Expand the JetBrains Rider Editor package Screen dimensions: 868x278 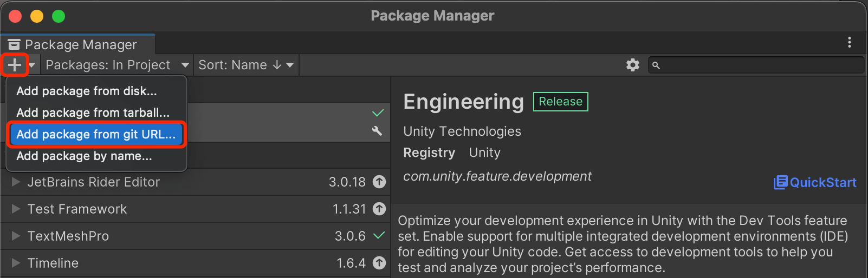tap(16, 182)
